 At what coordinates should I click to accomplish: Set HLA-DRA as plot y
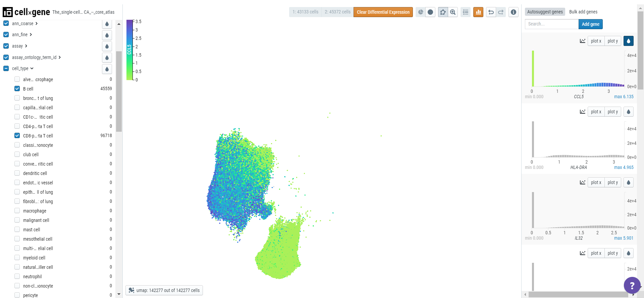tap(613, 112)
